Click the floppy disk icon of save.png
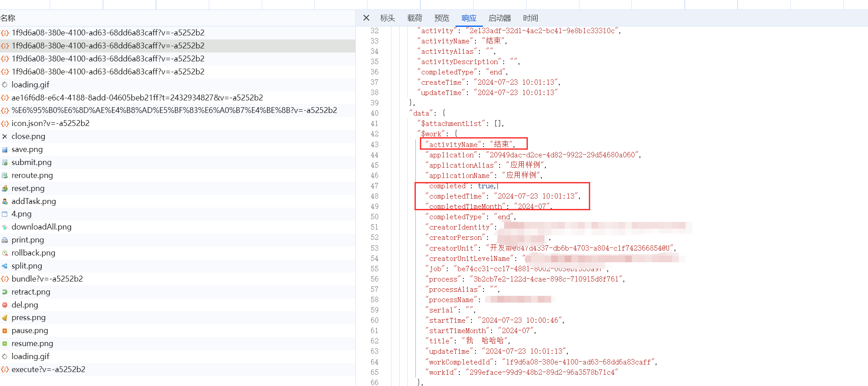 click(4, 149)
